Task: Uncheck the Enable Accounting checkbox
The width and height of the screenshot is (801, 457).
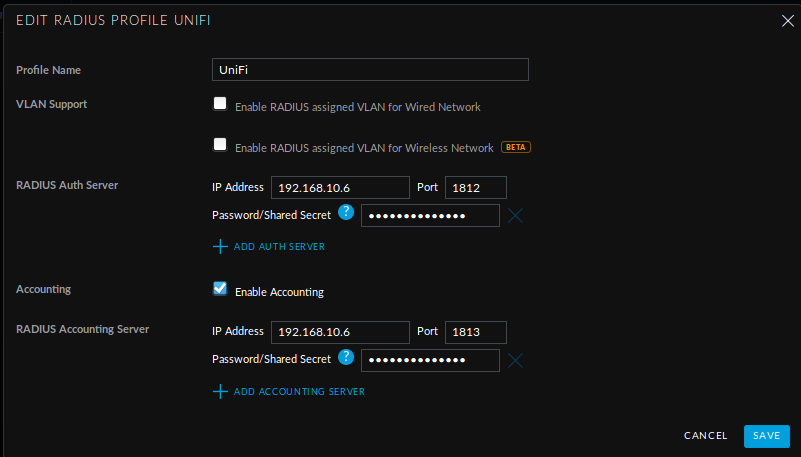Action: (x=220, y=288)
